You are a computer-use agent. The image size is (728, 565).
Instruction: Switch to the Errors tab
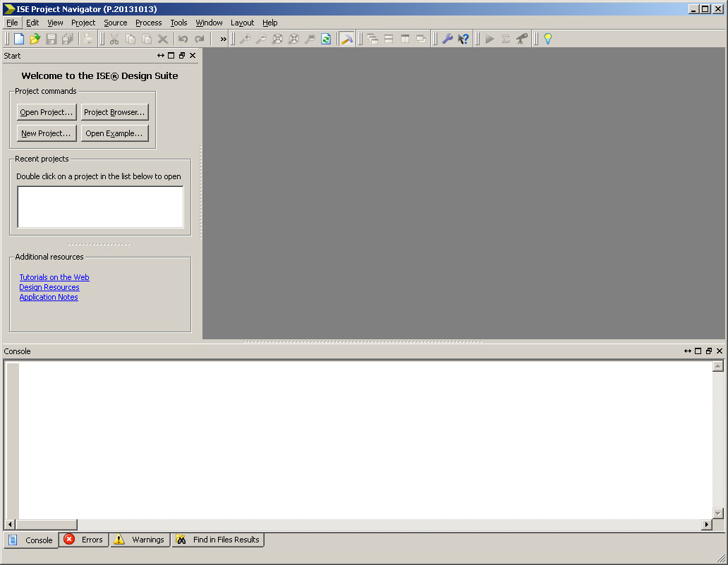pos(84,540)
